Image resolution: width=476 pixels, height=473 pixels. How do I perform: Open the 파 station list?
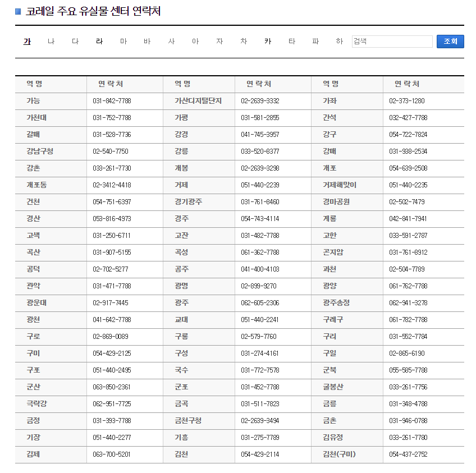tap(315, 41)
